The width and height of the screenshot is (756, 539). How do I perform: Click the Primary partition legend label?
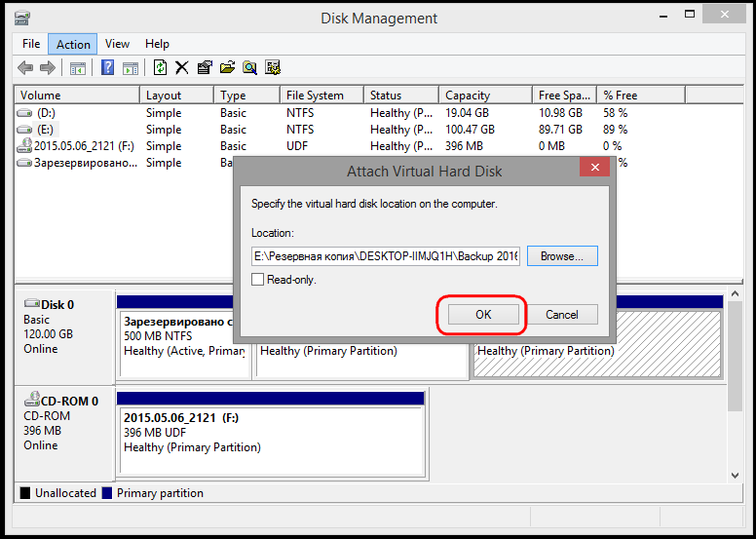160,493
